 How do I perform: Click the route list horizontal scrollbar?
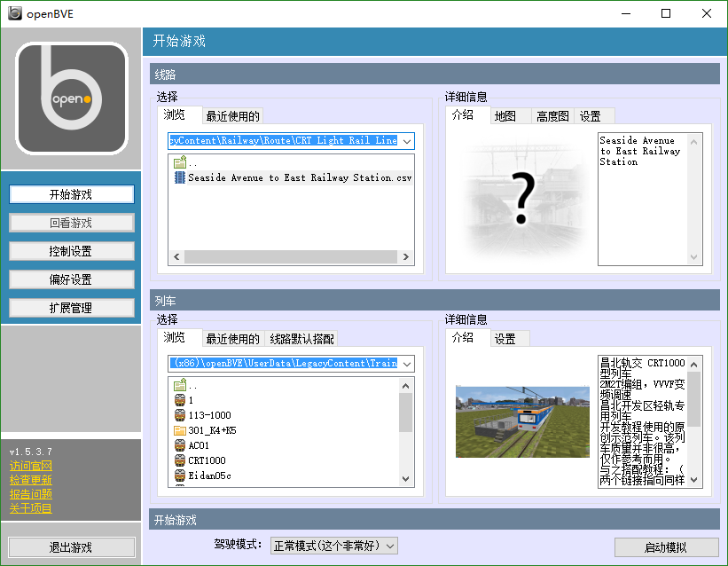(x=291, y=257)
